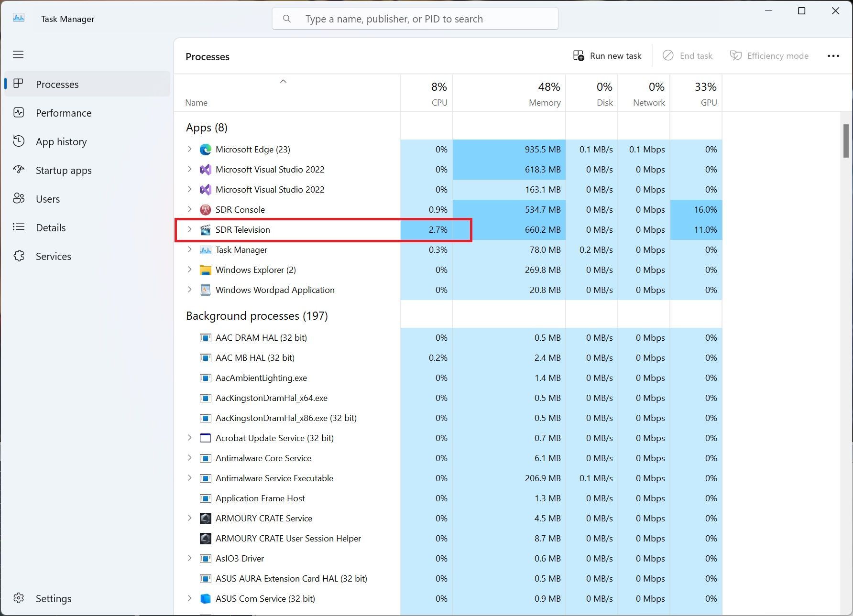Sort by Name column header

pyautogui.click(x=287, y=93)
